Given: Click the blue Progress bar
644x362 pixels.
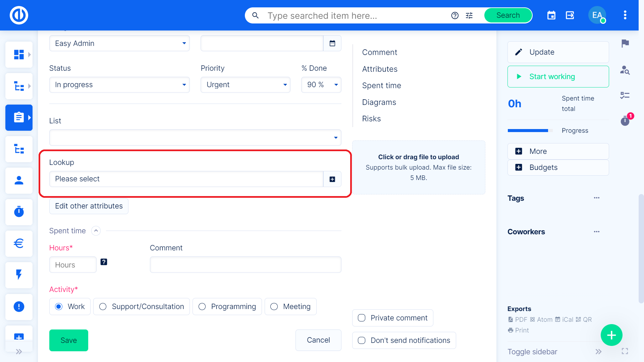Looking at the screenshot, I should click(x=530, y=131).
